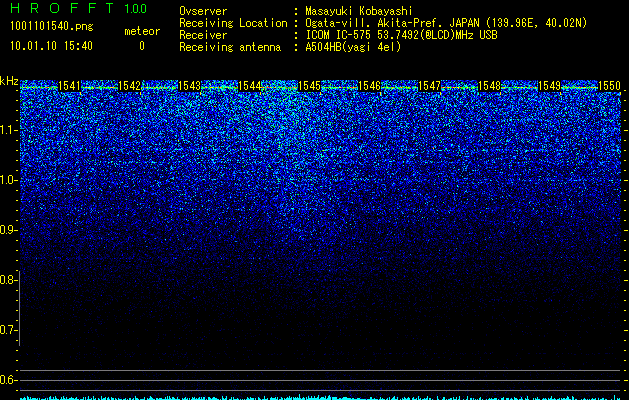Click the kHz axis unit label
The width and height of the screenshot is (629, 400).
pos(9,81)
